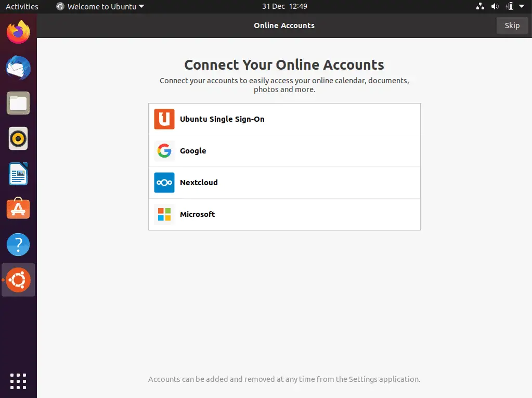The width and height of the screenshot is (532, 398).
Task: Select the Nextcloud account row
Action: coord(284,183)
